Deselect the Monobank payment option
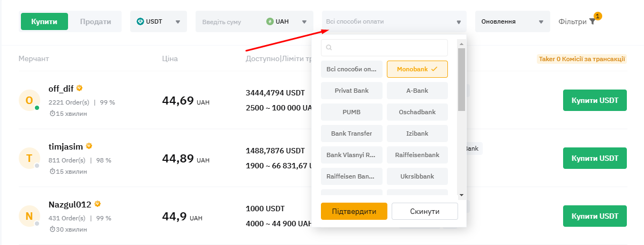 (x=417, y=69)
